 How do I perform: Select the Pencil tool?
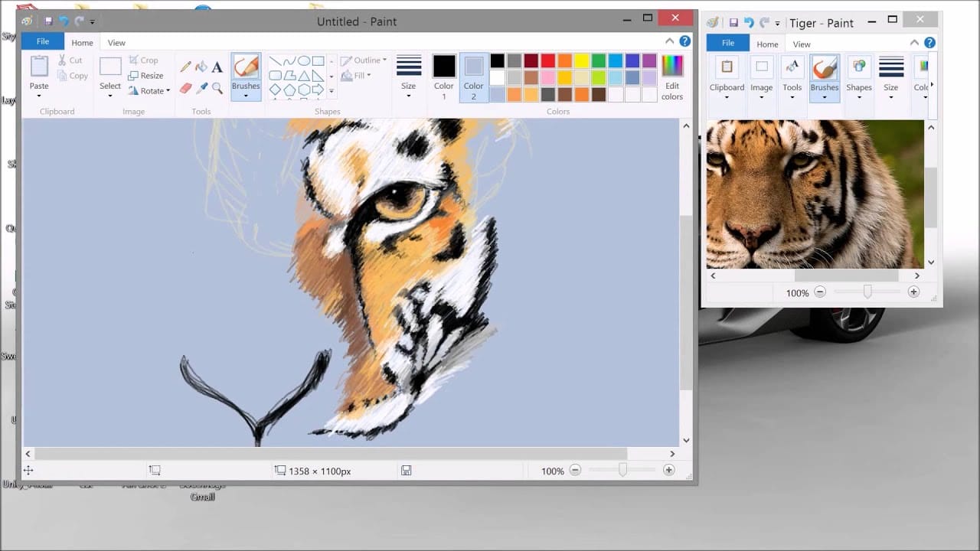point(185,66)
